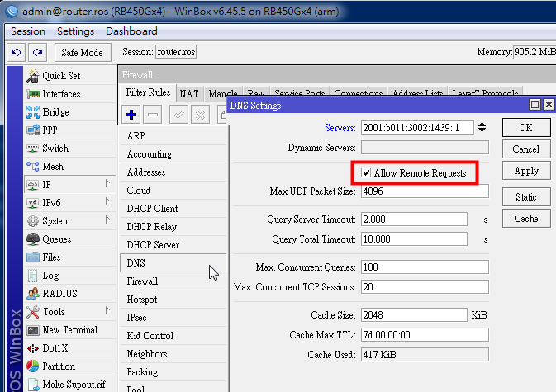Open RADIUS in the sidebar
This screenshot has height=392, width=556.
70,294
